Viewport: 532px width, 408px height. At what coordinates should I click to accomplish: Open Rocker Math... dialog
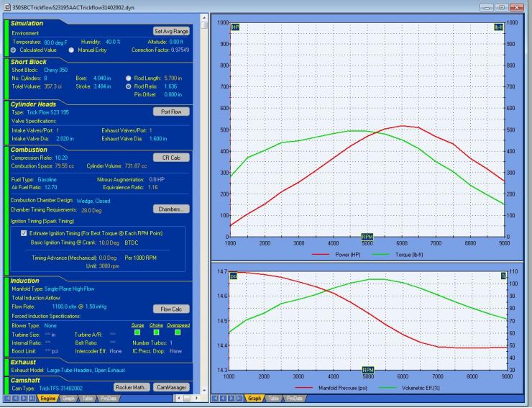(132, 387)
